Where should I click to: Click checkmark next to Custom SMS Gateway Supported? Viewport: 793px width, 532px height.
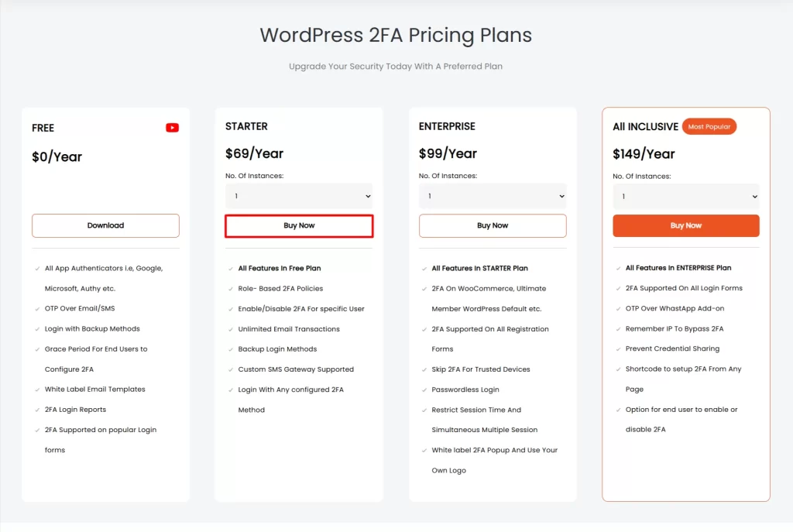[x=231, y=369]
